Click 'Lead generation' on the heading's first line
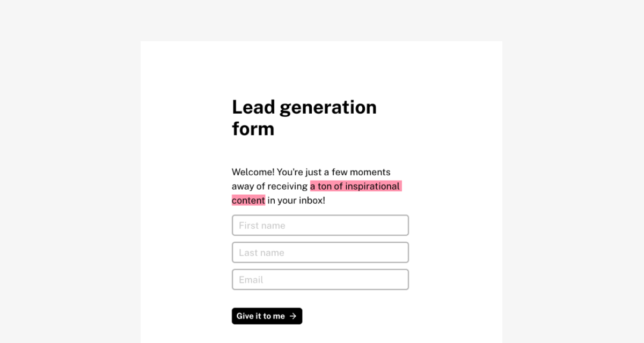644x343 pixels. (x=304, y=107)
